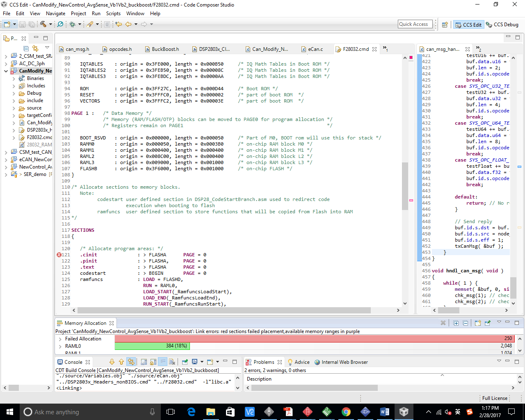Click the Save toolbar icon
The width and height of the screenshot is (525, 420).
tap(23, 25)
